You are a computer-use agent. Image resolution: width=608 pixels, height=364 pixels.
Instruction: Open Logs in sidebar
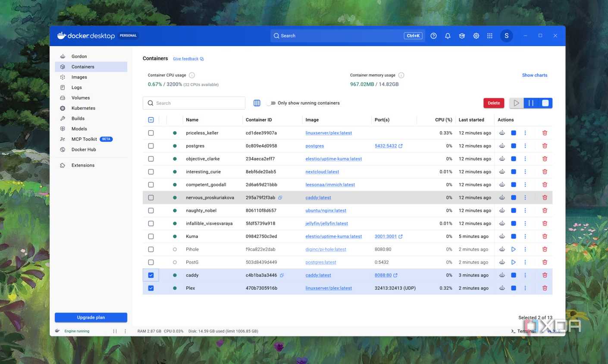(91, 88)
